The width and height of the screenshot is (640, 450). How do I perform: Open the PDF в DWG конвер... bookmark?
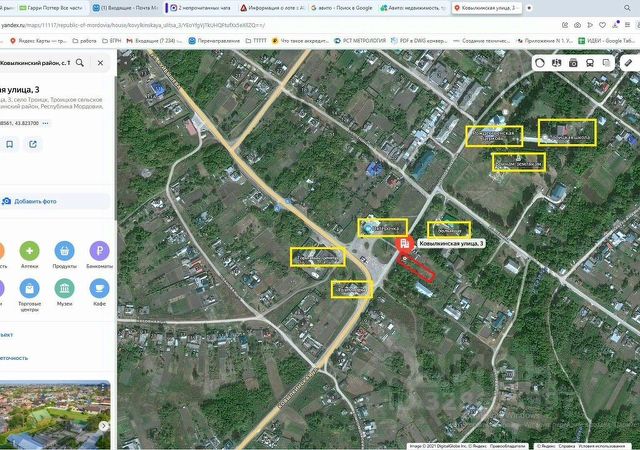pos(419,41)
